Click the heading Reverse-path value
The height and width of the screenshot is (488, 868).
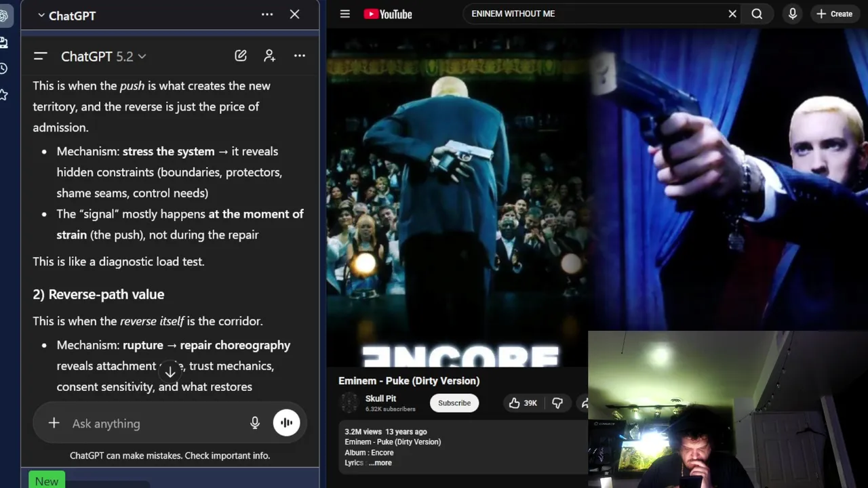98,294
